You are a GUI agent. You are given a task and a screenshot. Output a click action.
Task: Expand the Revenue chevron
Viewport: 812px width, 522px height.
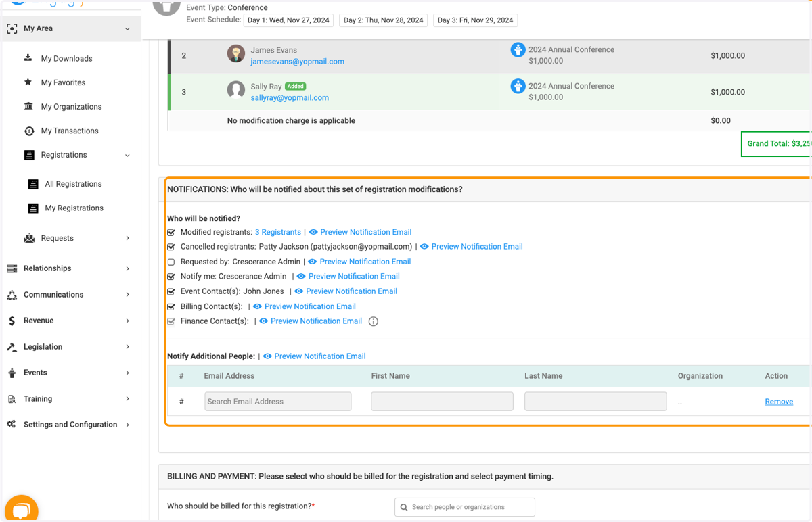(128, 321)
